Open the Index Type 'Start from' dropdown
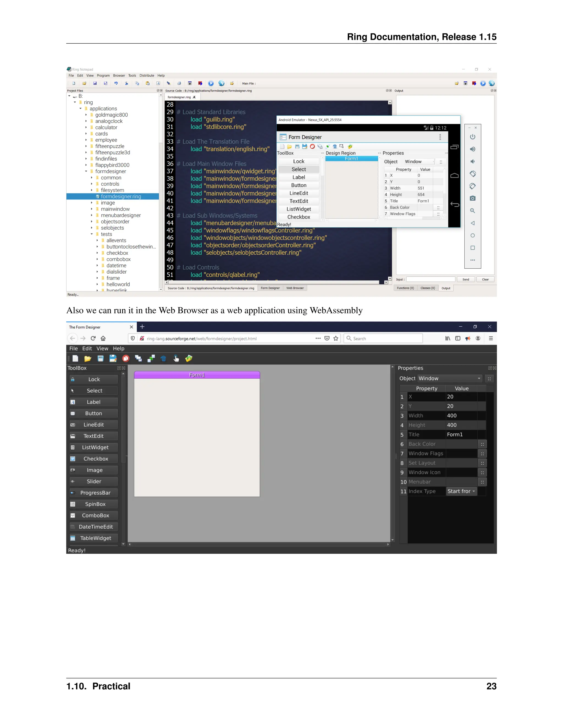The height and width of the screenshot is (728, 563). [x=461, y=491]
